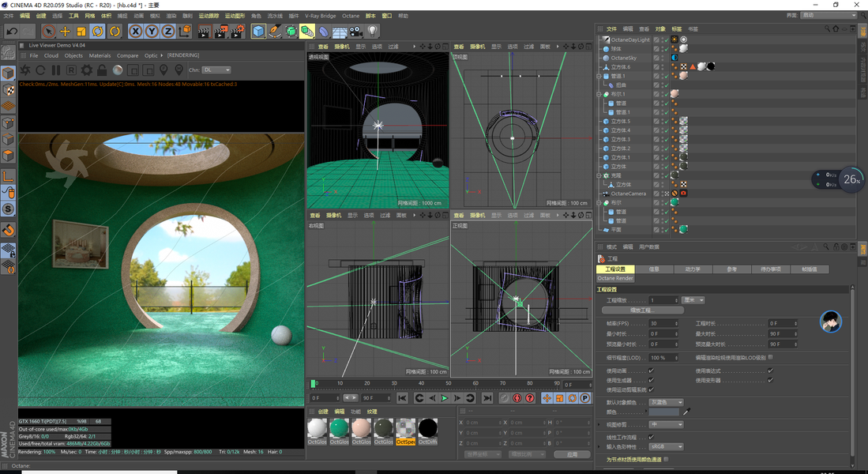Image resolution: width=868 pixels, height=474 pixels.
Task: Toggle the 线性工作流程 checkbox
Action: 651,437
